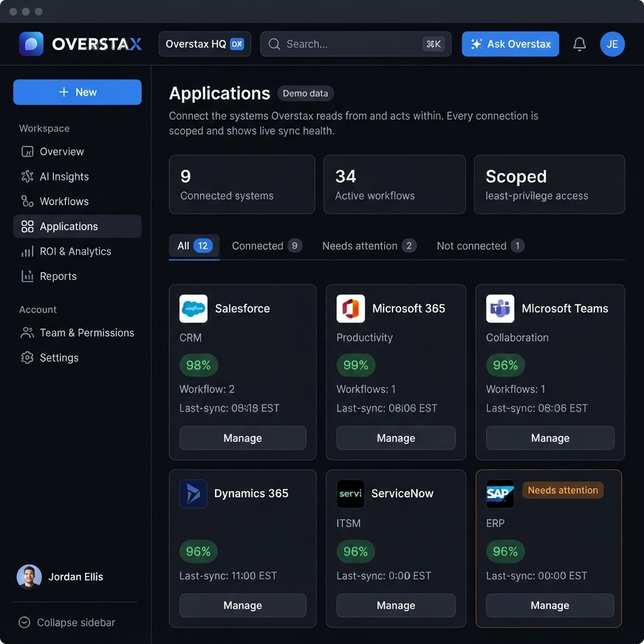Click Microsoft Teams 96% health badge
Screen dimensions: 644x644
(505, 365)
